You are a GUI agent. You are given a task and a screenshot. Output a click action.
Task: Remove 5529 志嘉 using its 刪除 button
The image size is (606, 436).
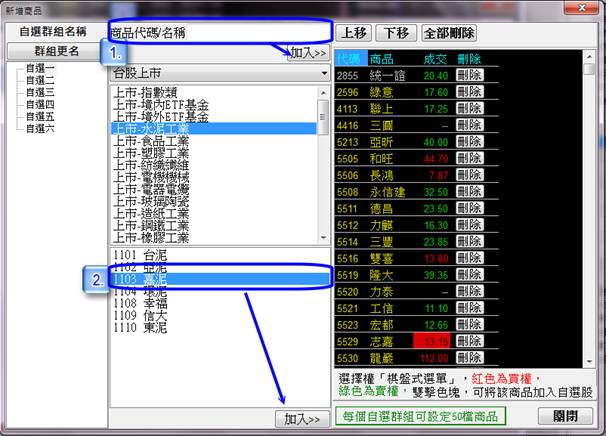coord(469,340)
